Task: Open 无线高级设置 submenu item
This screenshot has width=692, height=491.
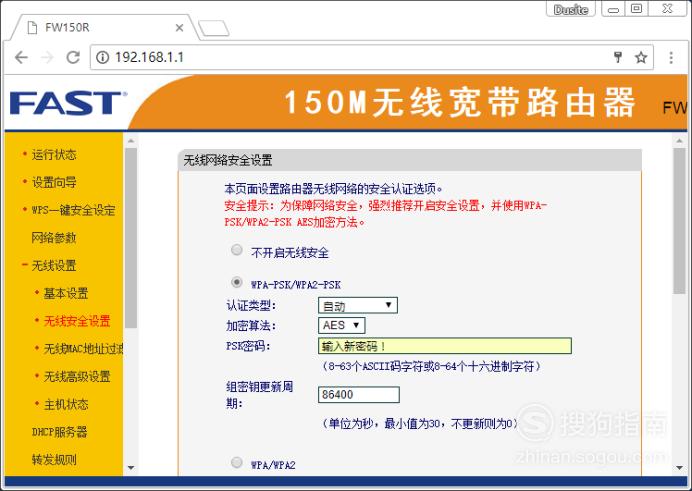Action: 77,377
